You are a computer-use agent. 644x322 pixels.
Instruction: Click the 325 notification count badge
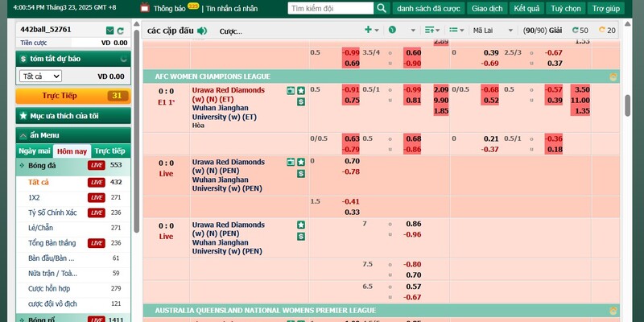193,6
